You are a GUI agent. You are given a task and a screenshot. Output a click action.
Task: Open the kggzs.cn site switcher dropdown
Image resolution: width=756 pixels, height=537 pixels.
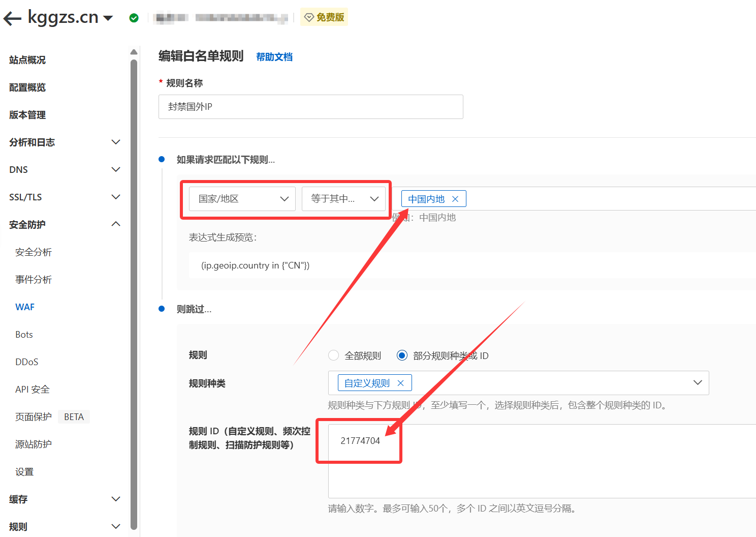108,17
